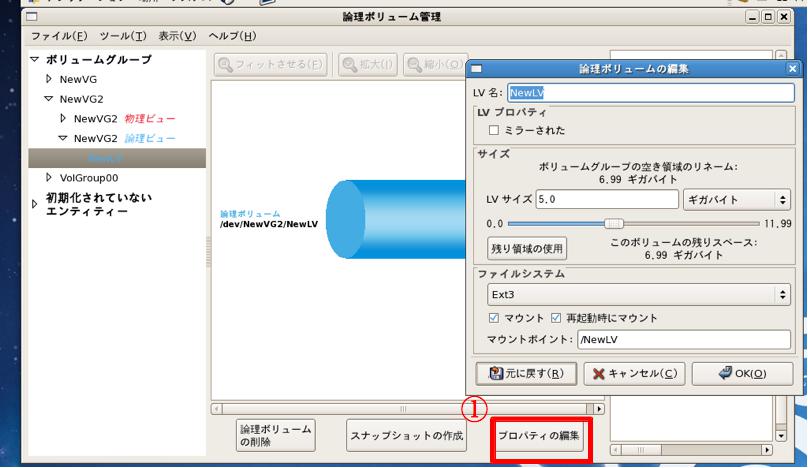Toggle the mount (マウント) checkbox
The height and width of the screenshot is (468, 808).
(x=493, y=318)
